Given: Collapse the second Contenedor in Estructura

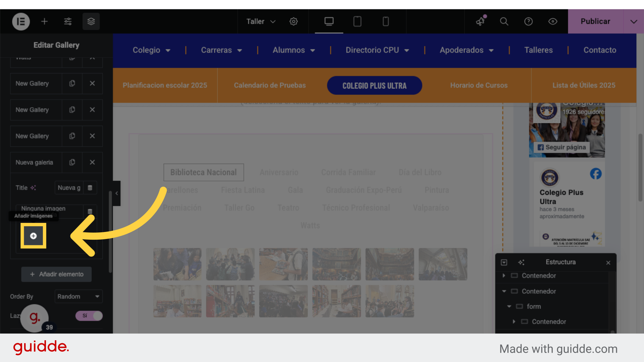Looking at the screenshot, I should (504, 291).
